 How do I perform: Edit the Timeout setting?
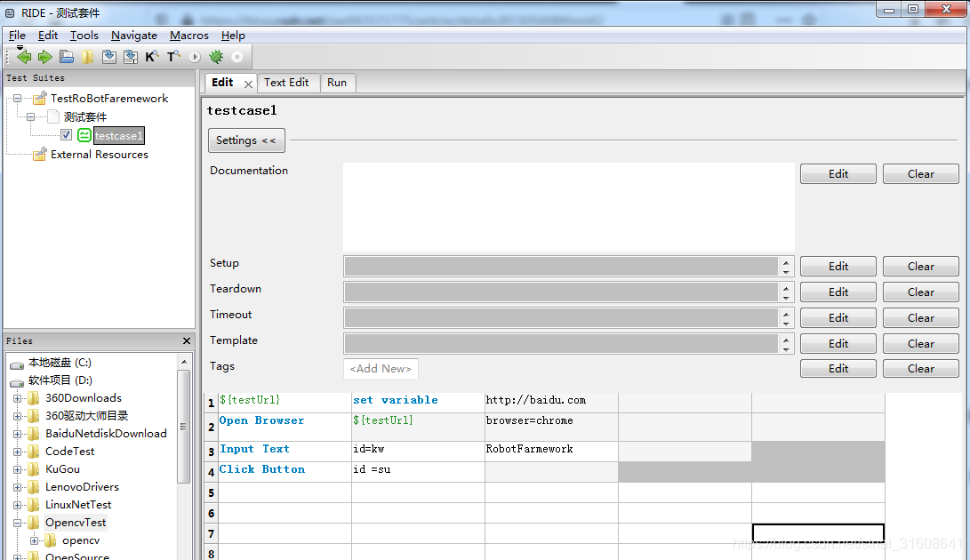click(838, 317)
